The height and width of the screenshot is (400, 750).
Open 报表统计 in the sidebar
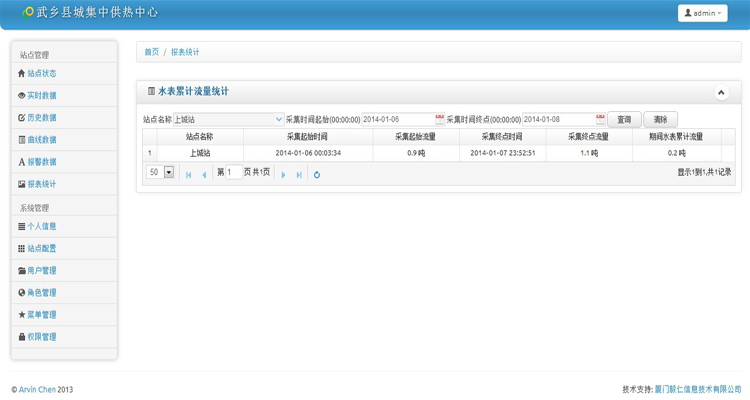42,184
